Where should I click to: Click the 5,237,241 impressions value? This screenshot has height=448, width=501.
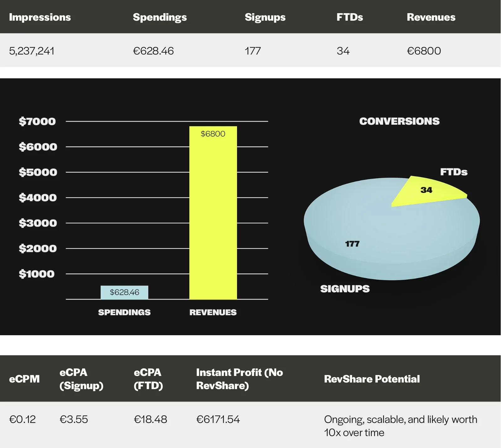coord(32,51)
